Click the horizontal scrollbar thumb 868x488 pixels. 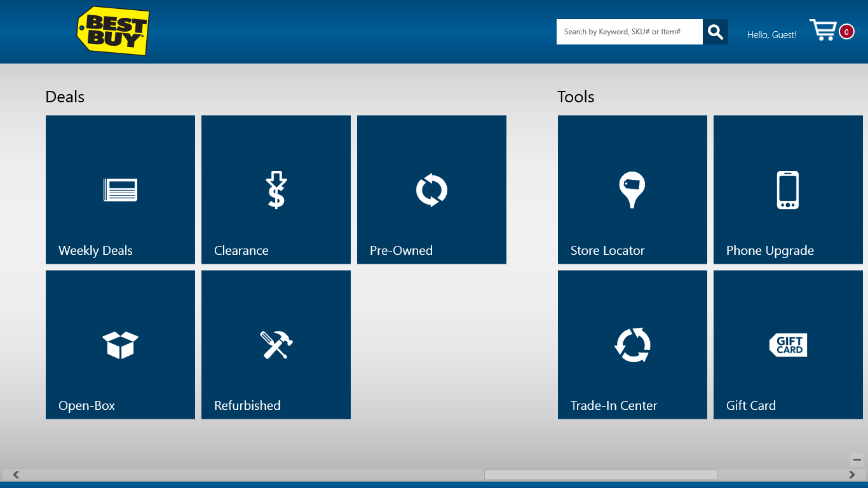pos(600,475)
